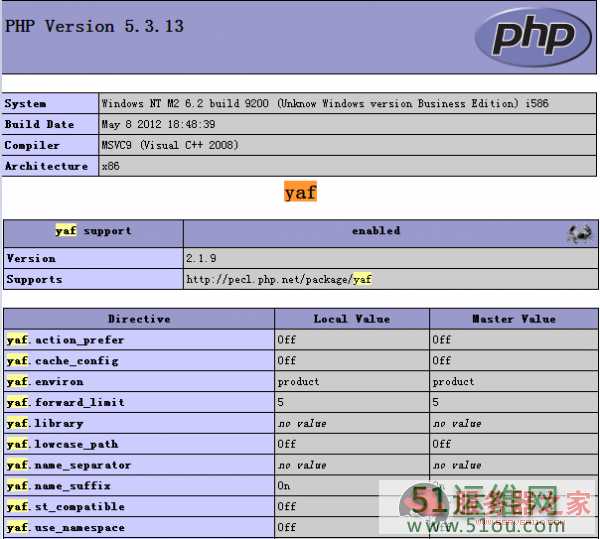Select the Windows NT M2 6.2 build value

pos(347,103)
